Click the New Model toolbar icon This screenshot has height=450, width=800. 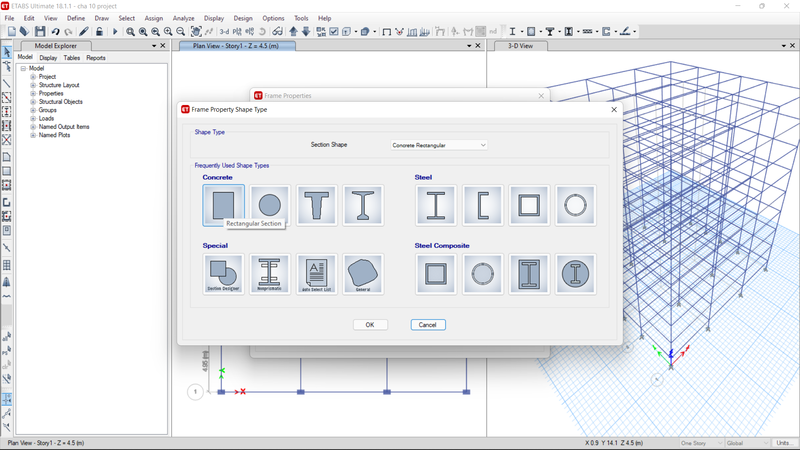point(12,32)
